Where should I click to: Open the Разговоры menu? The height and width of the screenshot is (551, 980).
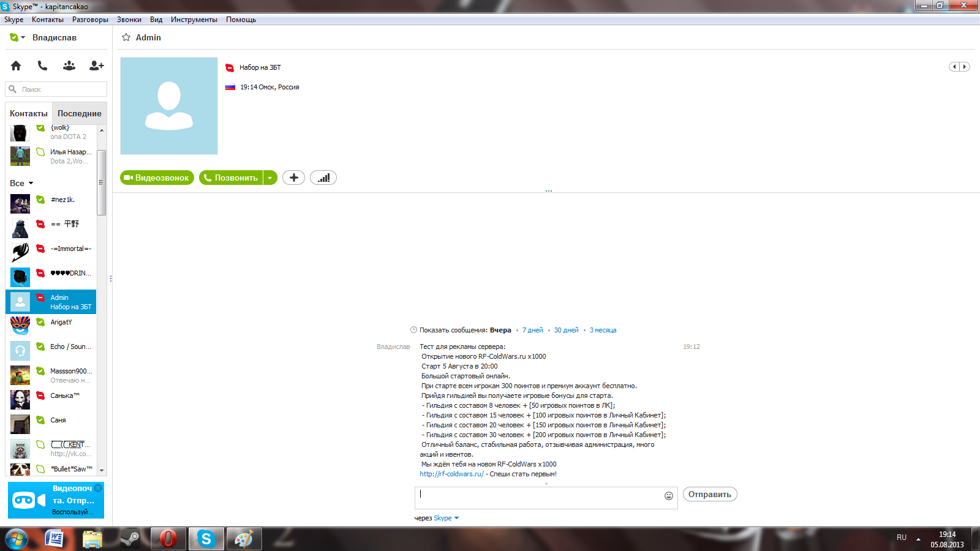(90, 20)
